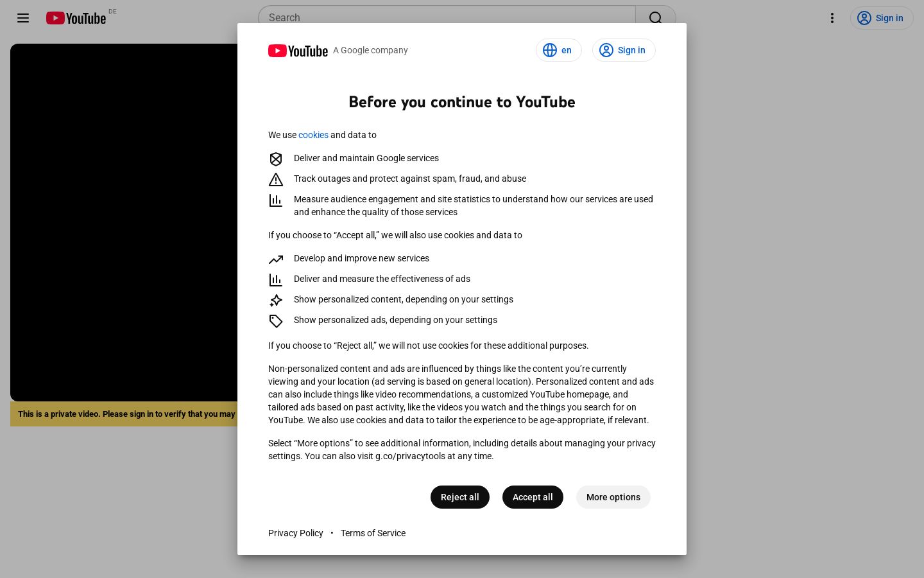This screenshot has height=578, width=924.
Task: Click the tag icon beside 'Show personalized ads'
Action: [x=276, y=321]
